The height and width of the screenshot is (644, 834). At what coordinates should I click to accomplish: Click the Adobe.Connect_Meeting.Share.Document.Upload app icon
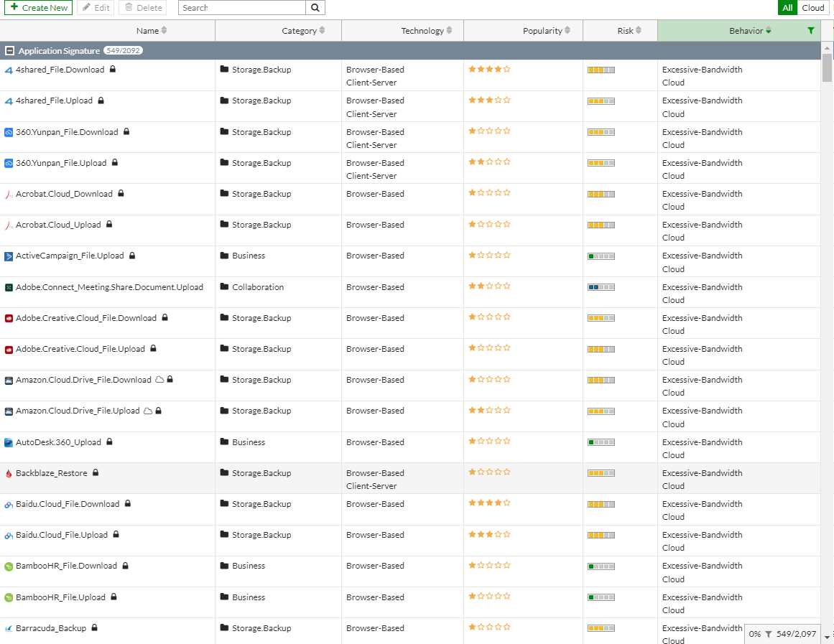[x=9, y=288]
